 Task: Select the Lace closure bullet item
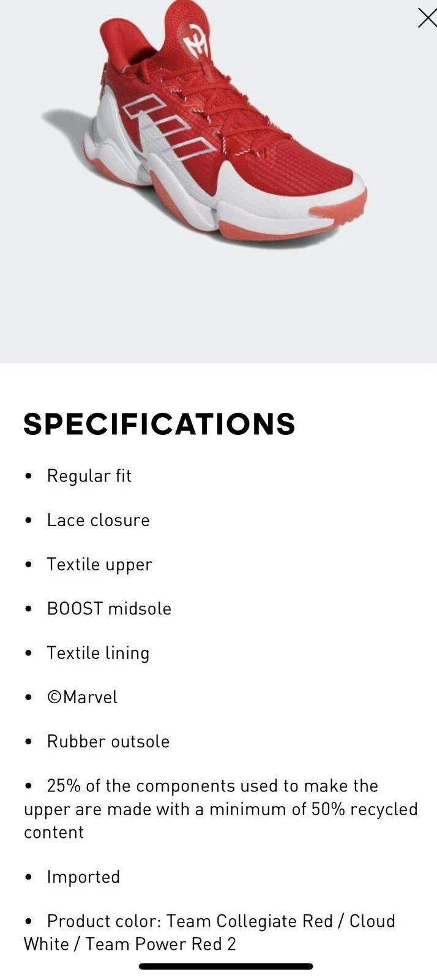(x=98, y=520)
